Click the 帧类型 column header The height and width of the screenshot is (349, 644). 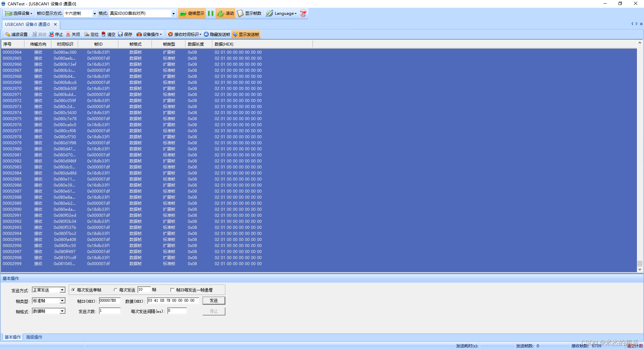[x=168, y=44]
